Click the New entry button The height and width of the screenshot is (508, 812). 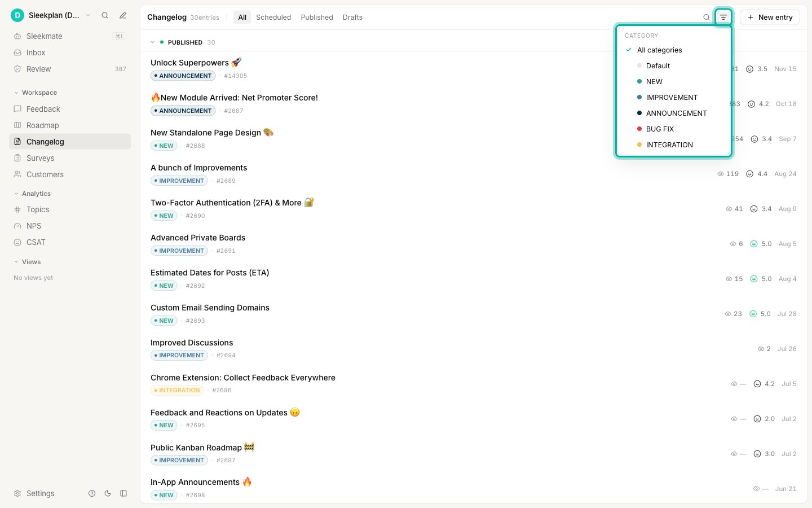pos(770,17)
